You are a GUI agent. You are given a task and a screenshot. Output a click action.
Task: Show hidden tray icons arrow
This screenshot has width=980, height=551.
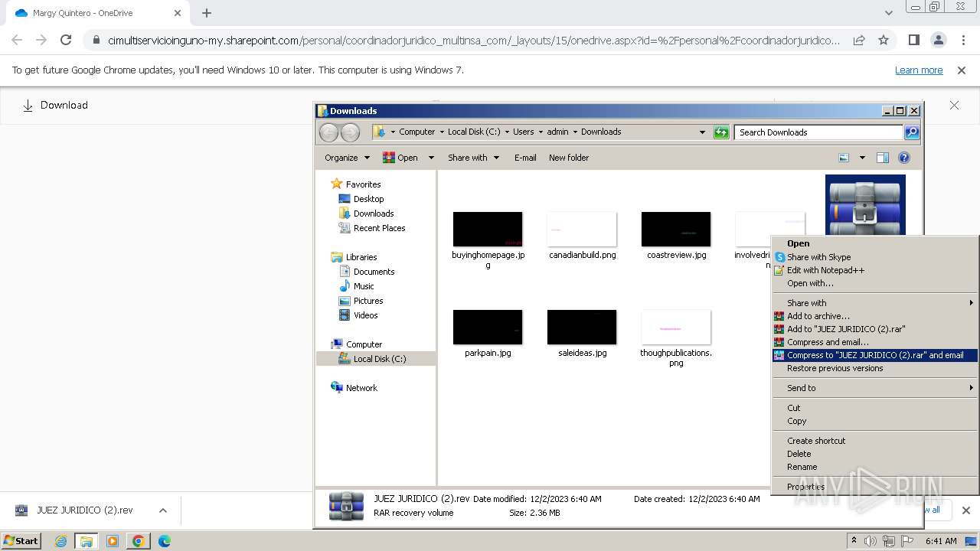(x=854, y=541)
